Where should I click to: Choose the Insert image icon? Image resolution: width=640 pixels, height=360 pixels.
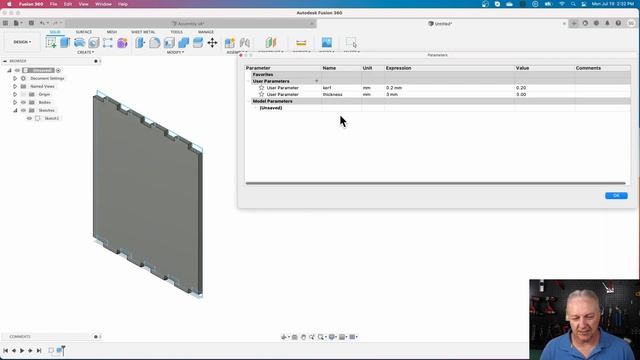coord(327,42)
